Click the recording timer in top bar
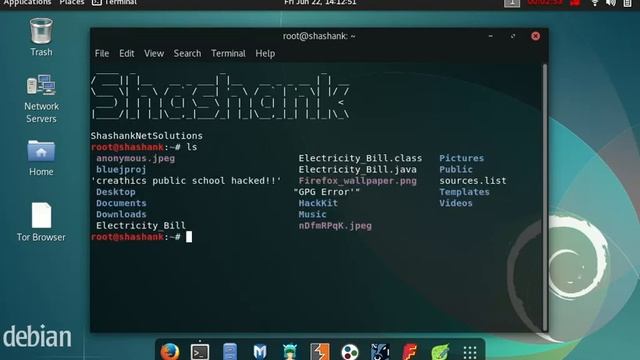This screenshot has height=360, width=640. pos(545,2)
